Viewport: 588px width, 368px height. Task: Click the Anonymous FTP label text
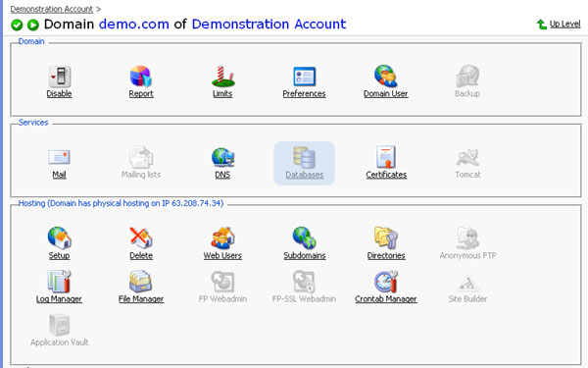coord(467,255)
